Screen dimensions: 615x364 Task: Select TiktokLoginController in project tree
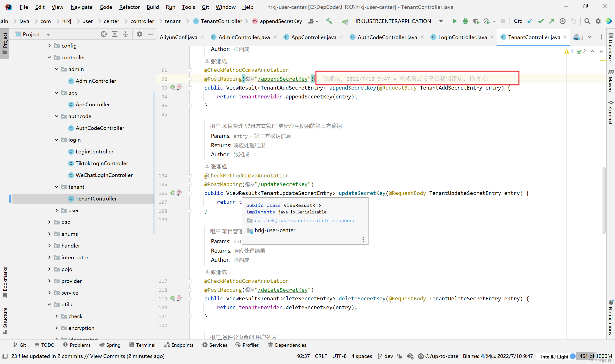tap(102, 163)
